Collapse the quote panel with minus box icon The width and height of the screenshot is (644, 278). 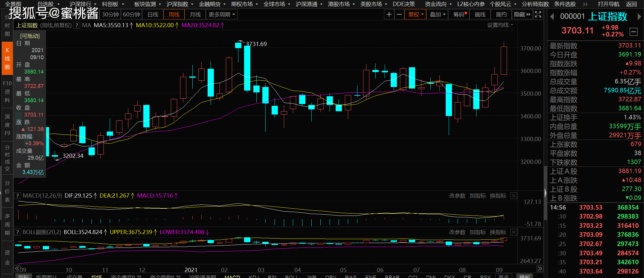tap(633, 31)
